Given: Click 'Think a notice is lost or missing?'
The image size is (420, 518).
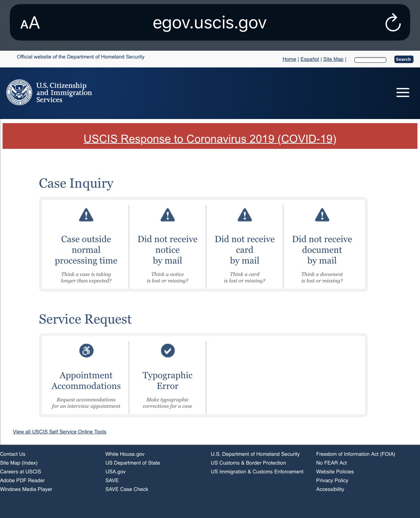Looking at the screenshot, I should (168, 277).
